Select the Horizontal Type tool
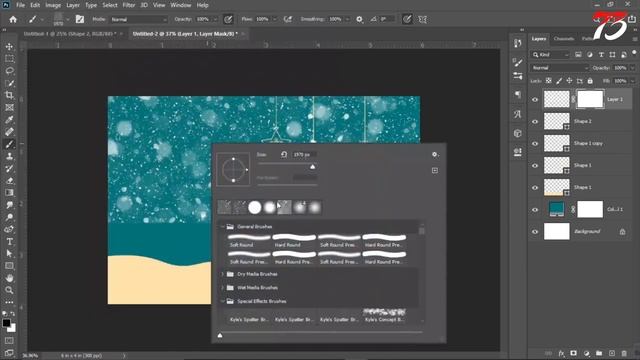Screen dimensions: 640x360 9,242
